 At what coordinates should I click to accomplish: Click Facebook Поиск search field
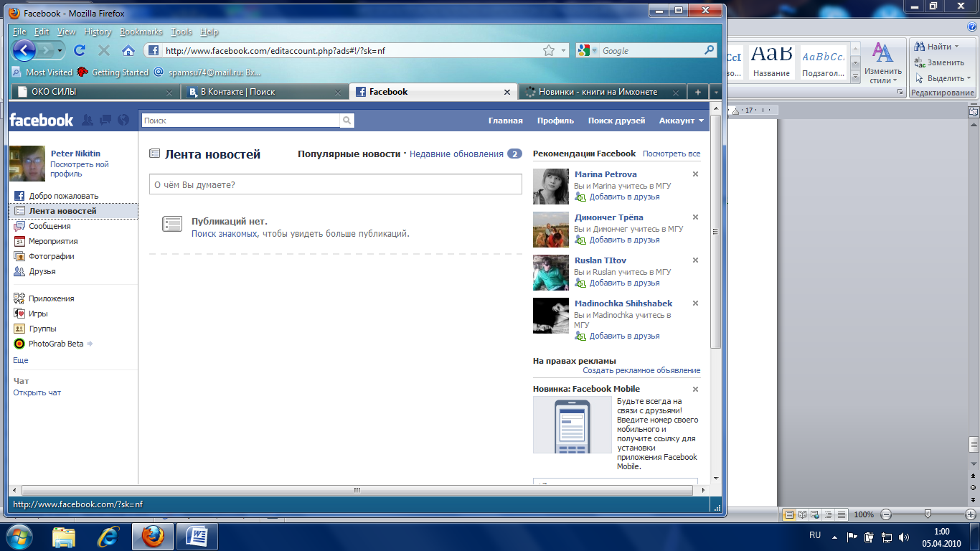241,121
